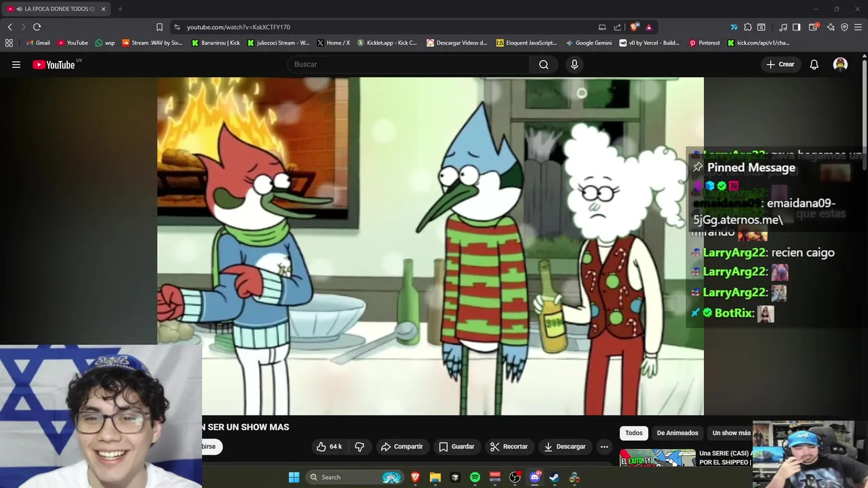Image resolution: width=868 pixels, height=488 pixels.
Task: Go to the YouTube home logo
Action: pos(54,64)
